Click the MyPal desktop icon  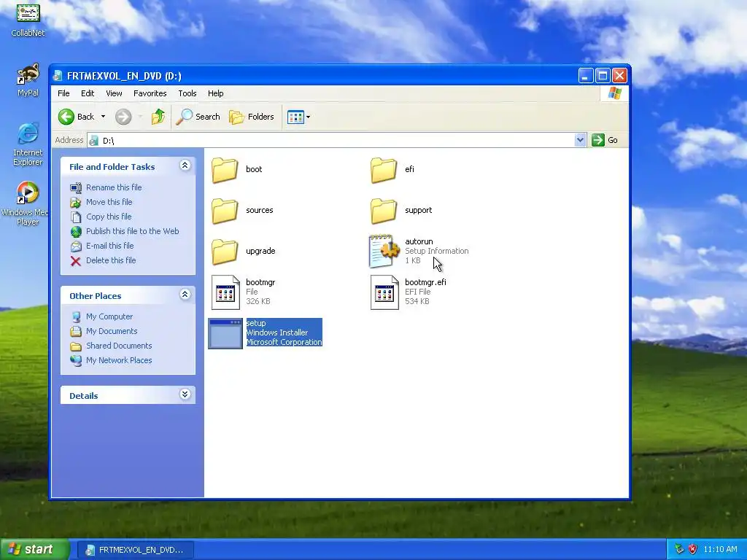(x=28, y=80)
